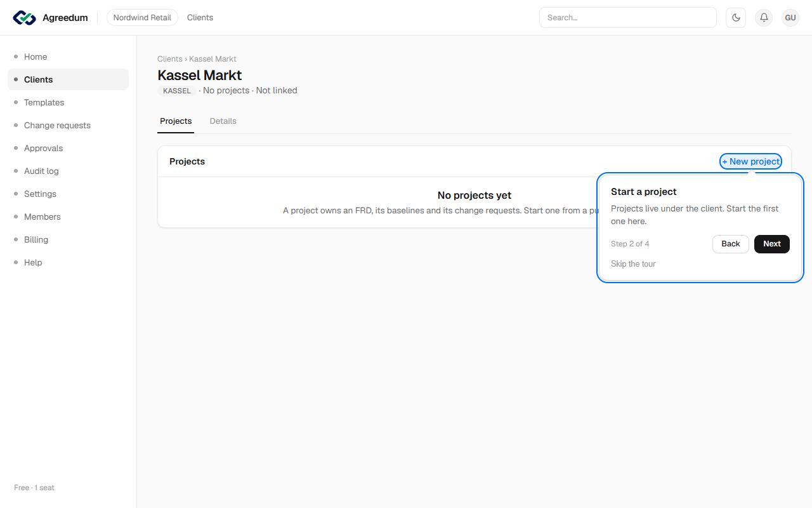Skip the tour
This screenshot has height=508, width=812.
point(633,264)
